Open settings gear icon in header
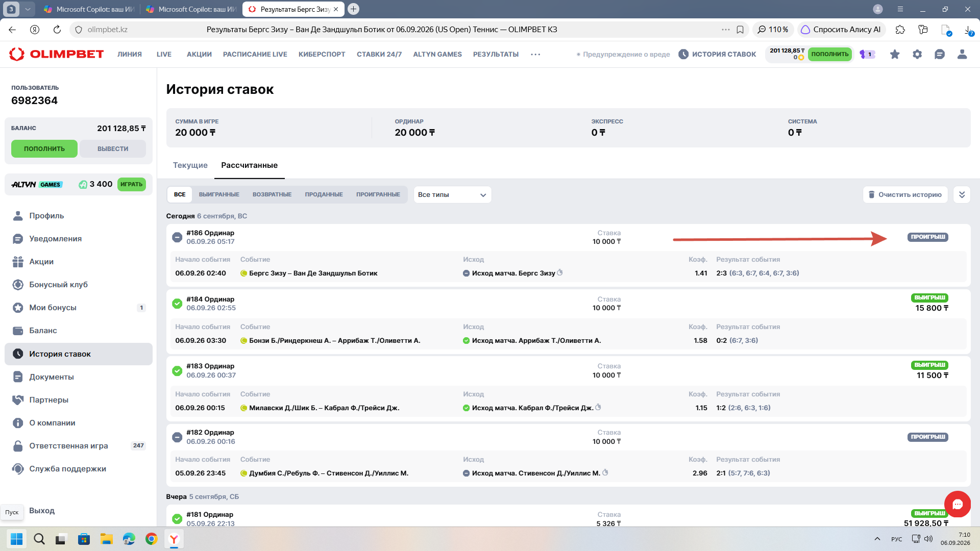Viewport: 980px width, 551px height. (x=917, y=54)
